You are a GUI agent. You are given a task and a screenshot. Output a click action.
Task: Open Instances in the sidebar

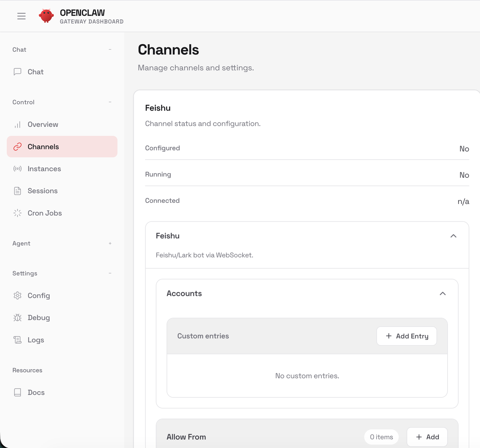(62, 169)
